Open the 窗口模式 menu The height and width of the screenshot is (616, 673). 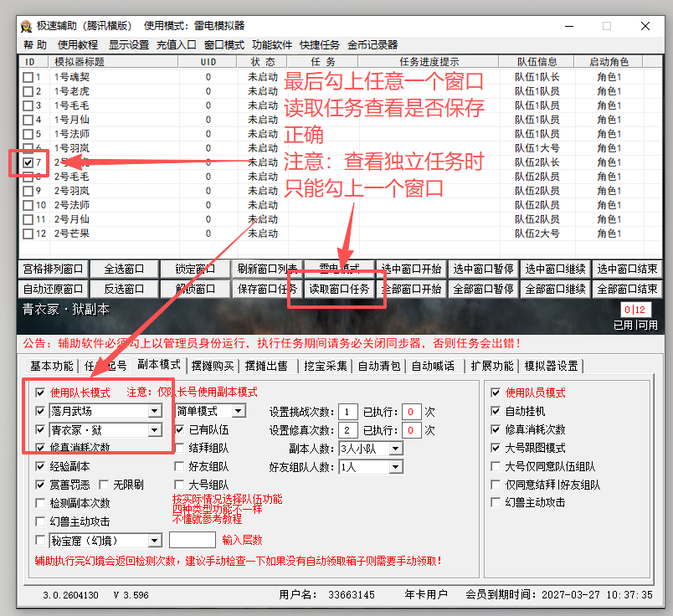[x=224, y=45]
